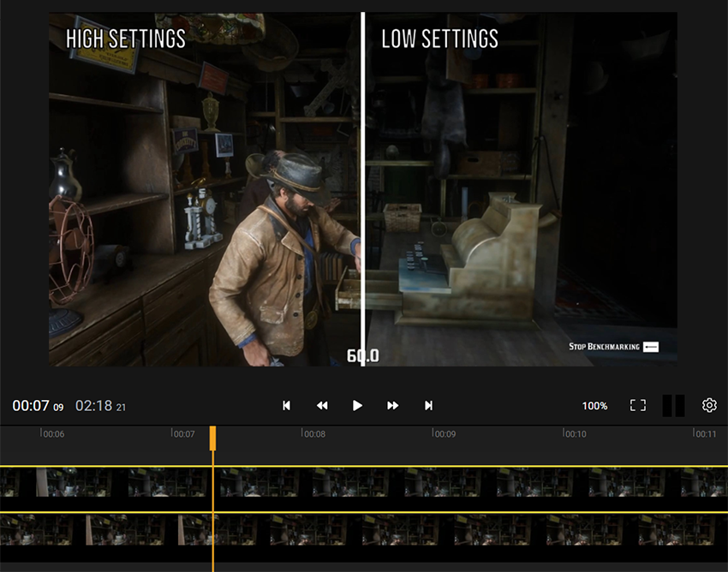Image resolution: width=728 pixels, height=572 pixels.
Task: Enter fullscreen preview mode
Action: tap(638, 405)
